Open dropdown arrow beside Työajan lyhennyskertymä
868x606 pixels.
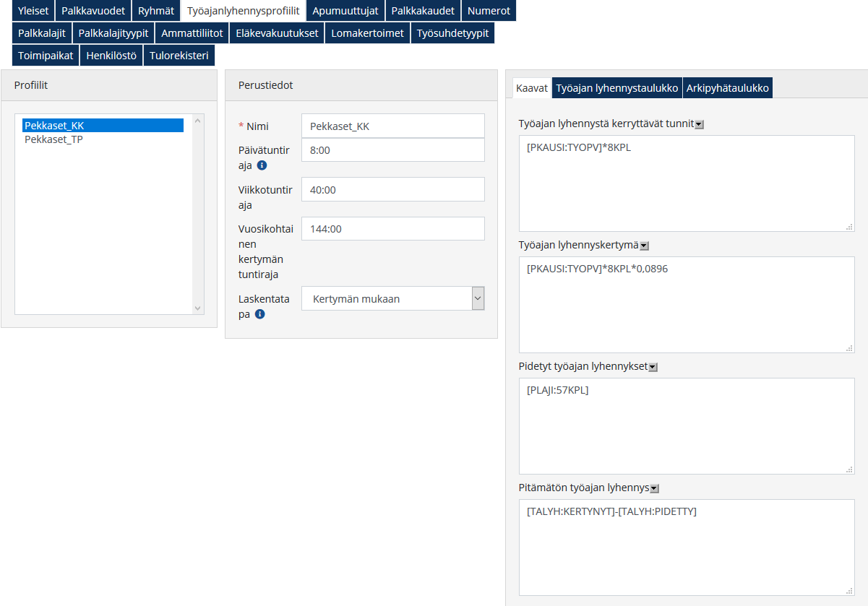tap(644, 246)
